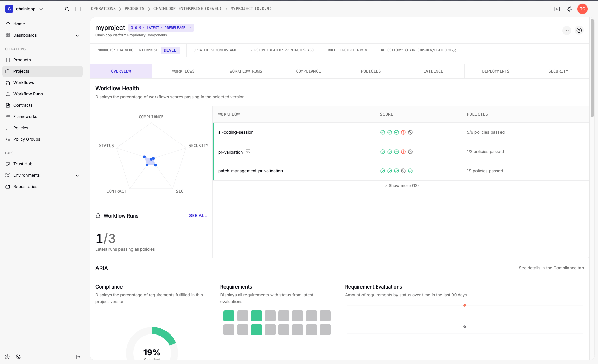Click the Frameworks list icon
This screenshot has width=598, height=364.
[8, 117]
